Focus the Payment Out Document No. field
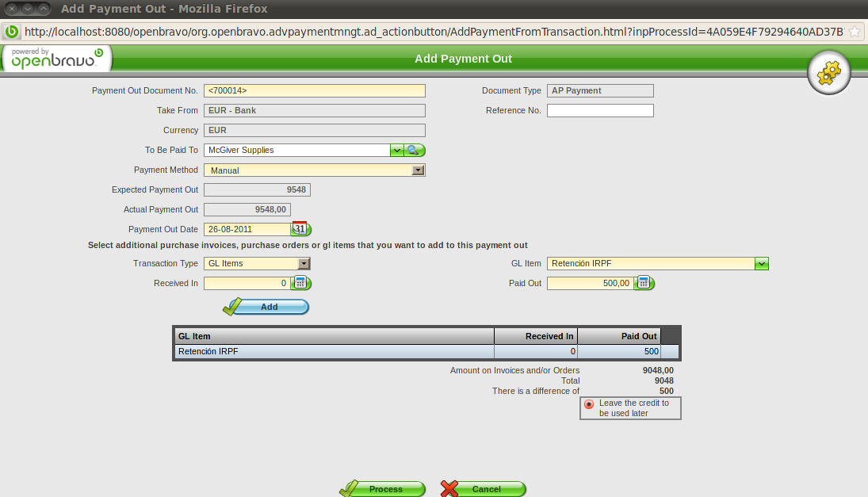Image resolution: width=868 pixels, height=497 pixels. 315,91
